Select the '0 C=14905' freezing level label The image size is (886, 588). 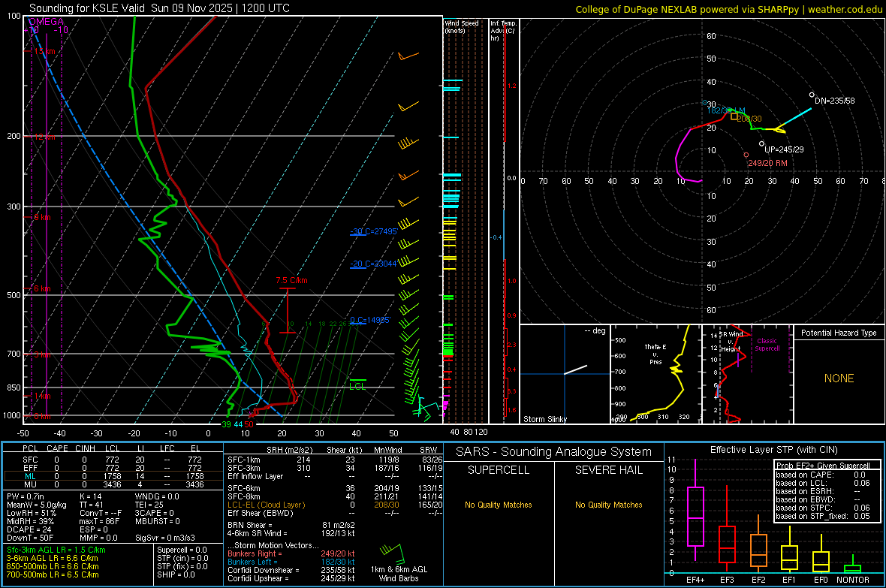pyautogui.click(x=370, y=320)
